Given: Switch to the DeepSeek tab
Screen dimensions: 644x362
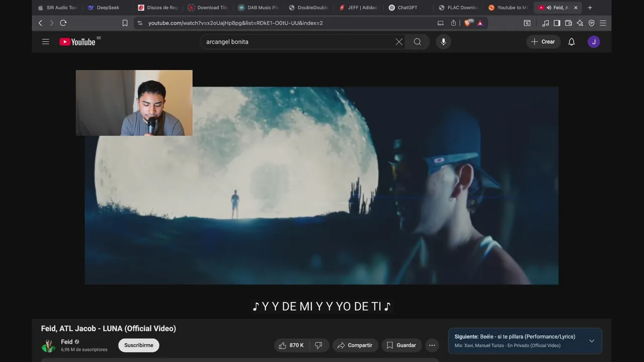Looking at the screenshot, I should pos(107,8).
